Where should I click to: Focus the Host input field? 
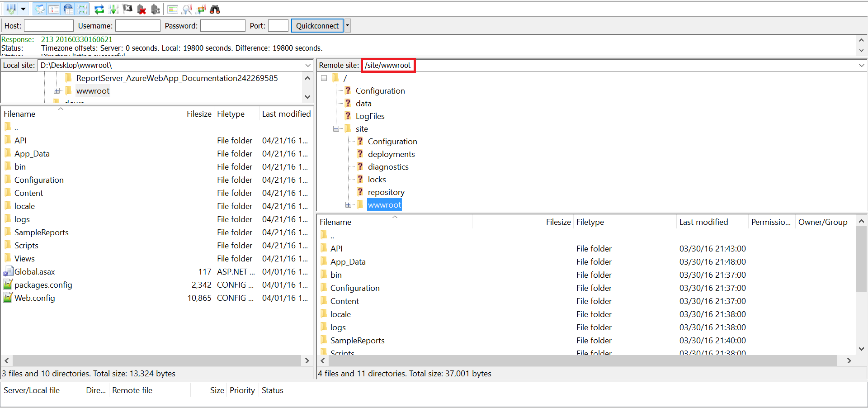point(49,26)
